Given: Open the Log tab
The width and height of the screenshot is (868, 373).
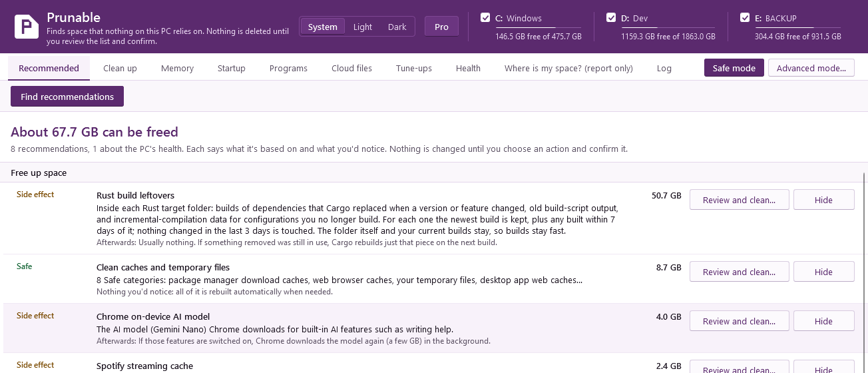Looking at the screenshot, I should click(x=664, y=68).
